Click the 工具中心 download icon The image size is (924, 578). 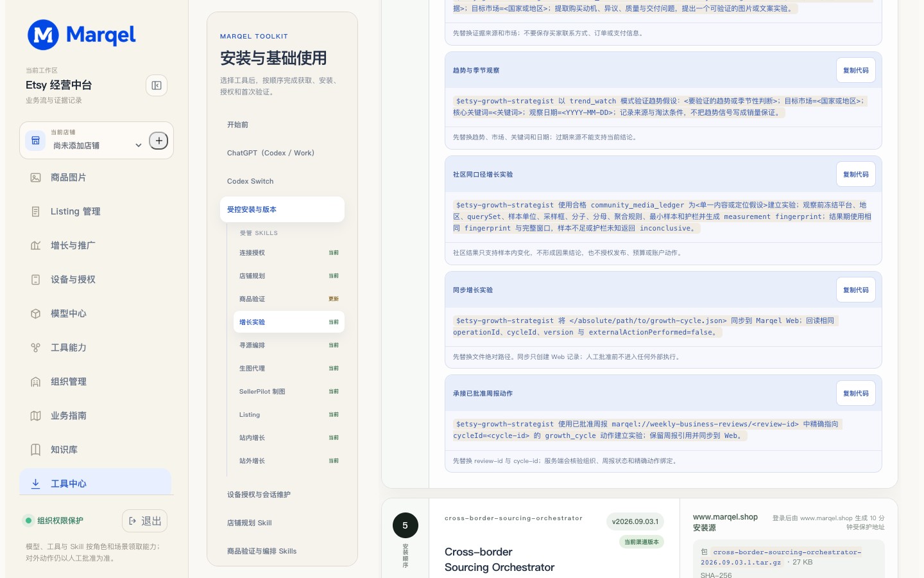click(x=36, y=484)
